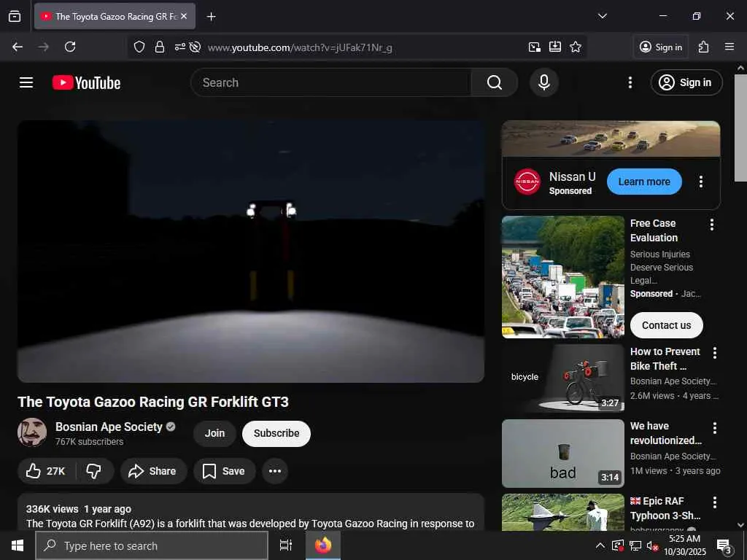Open YouTube settings three-dot menu
This screenshot has height=560, width=747.
click(630, 82)
